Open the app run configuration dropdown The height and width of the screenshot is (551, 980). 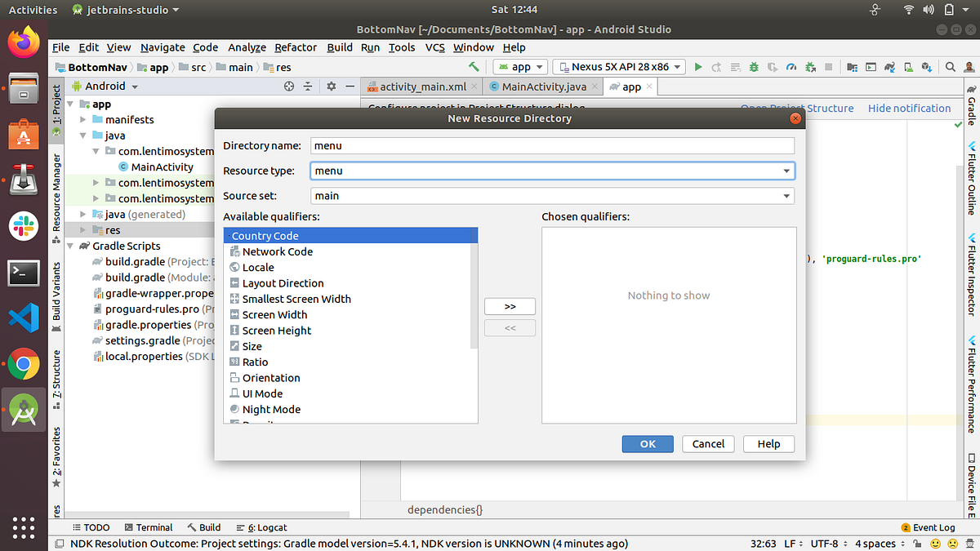tap(520, 67)
